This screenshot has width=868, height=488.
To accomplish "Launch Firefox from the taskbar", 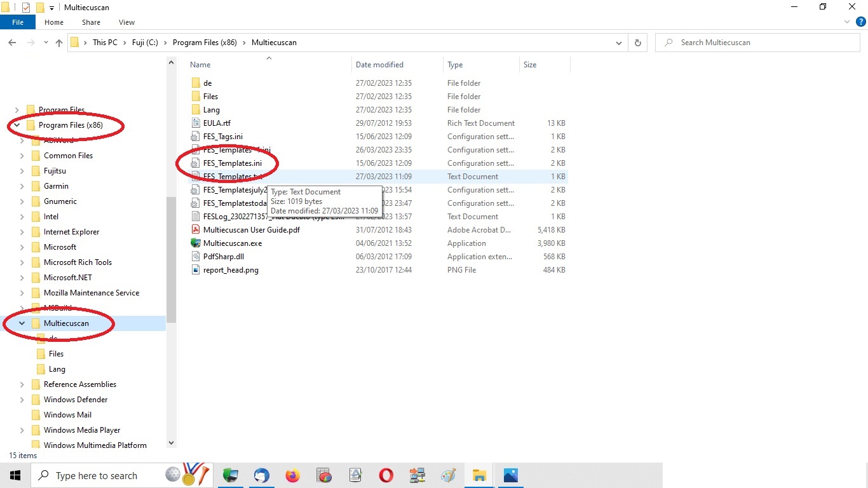I will point(292,475).
